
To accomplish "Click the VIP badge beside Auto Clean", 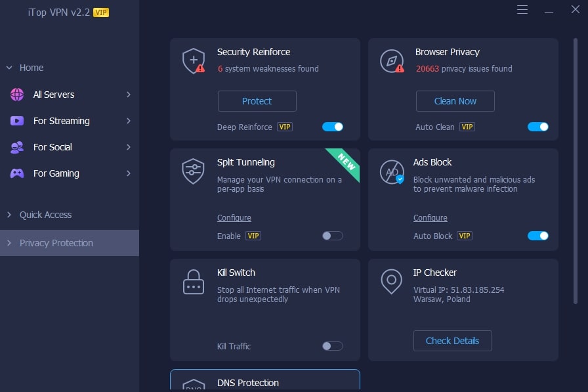I will [x=467, y=127].
